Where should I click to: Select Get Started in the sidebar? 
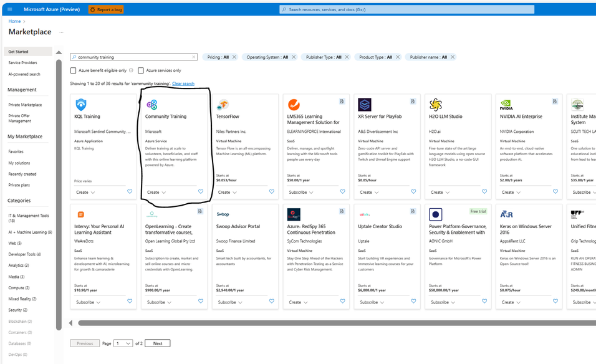pos(28,51)
